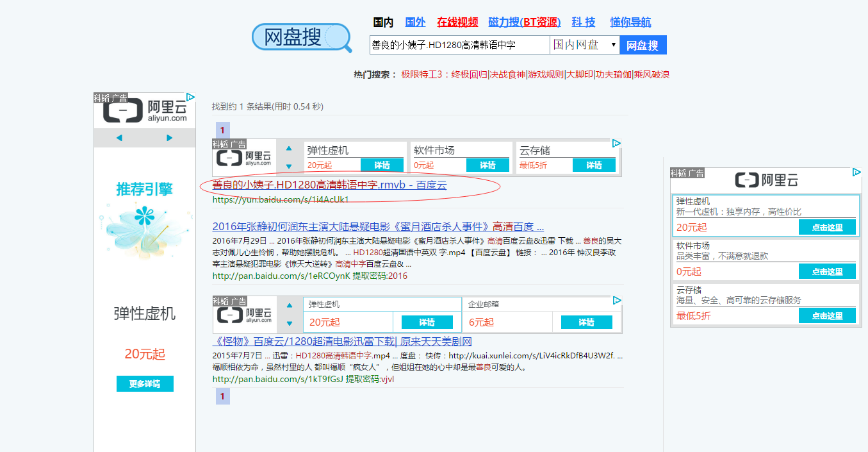Image resolution: width=868 pixels, height=452 pixels.
Task: Click 详情 under 弹性虚机 in top ad
Action: [382, 165]
